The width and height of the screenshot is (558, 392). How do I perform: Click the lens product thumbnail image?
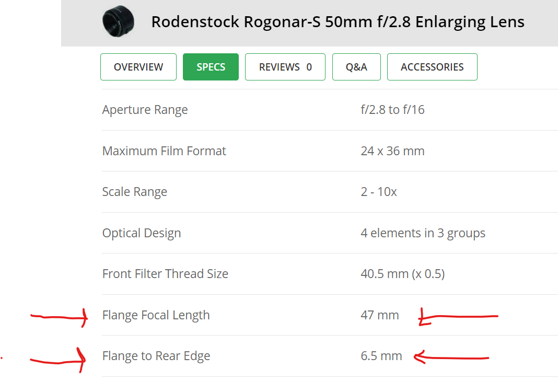point(118,21)
